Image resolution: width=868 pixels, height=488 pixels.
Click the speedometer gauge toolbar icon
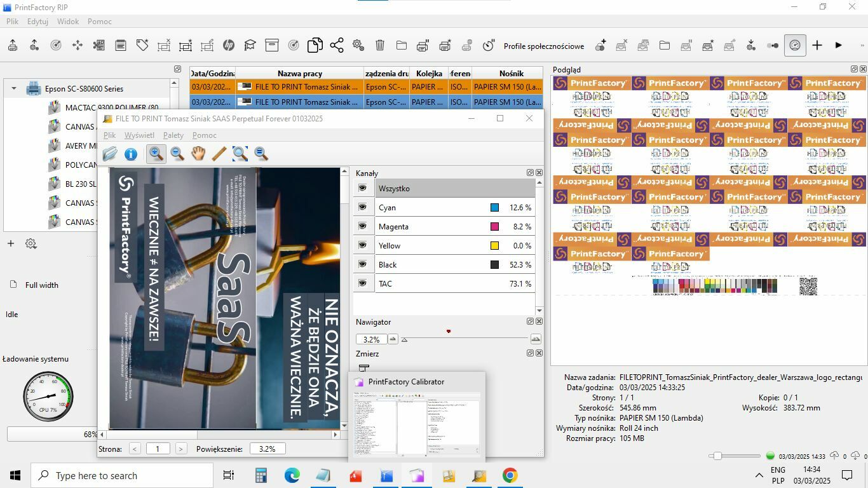pos(795,45)
